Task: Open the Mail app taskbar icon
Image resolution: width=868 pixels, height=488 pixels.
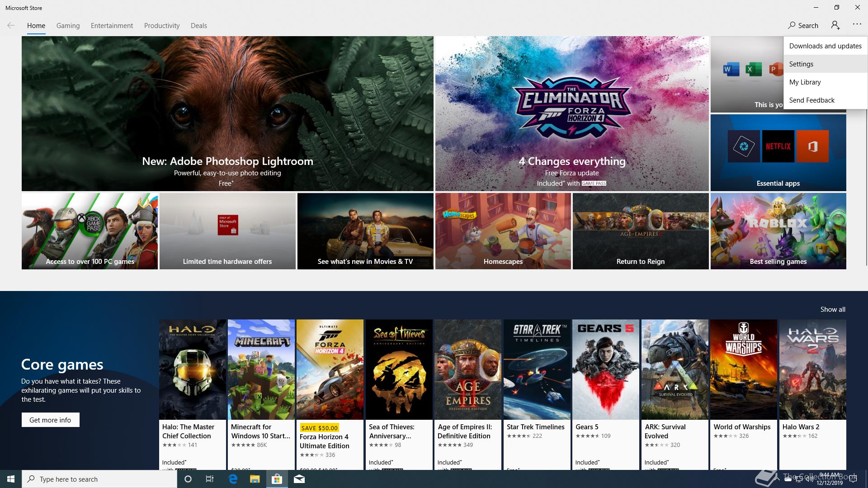Action: (299, 479)
